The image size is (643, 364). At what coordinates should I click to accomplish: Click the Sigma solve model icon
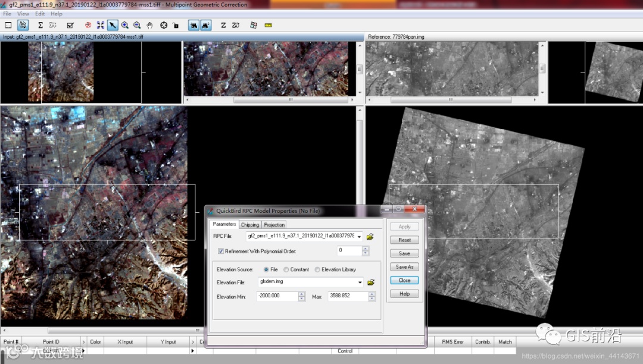pyautogui.click(x=40, y=26)
